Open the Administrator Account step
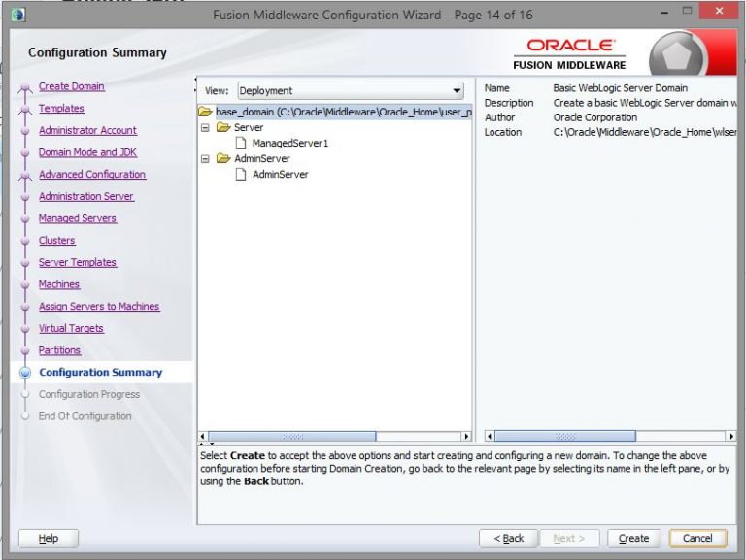The height and width of the screenshot is (560, 746). click(87, 130)
